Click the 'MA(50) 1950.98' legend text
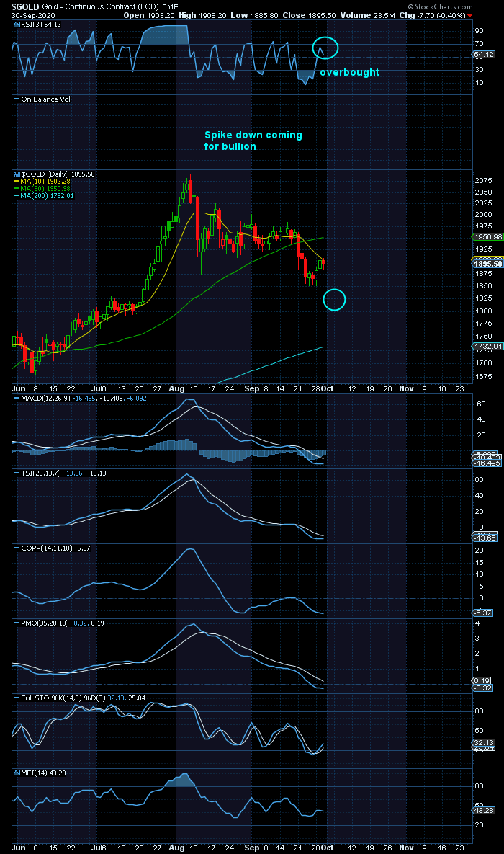This screenshot has width=504, height=854. pyautogui.click(x=46, y=188)
